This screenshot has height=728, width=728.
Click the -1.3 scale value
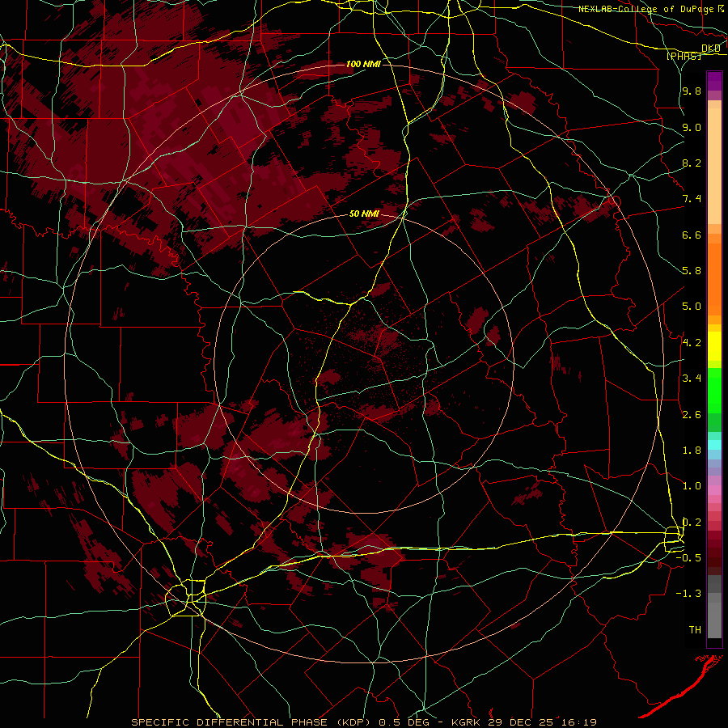tap(688, 594)
